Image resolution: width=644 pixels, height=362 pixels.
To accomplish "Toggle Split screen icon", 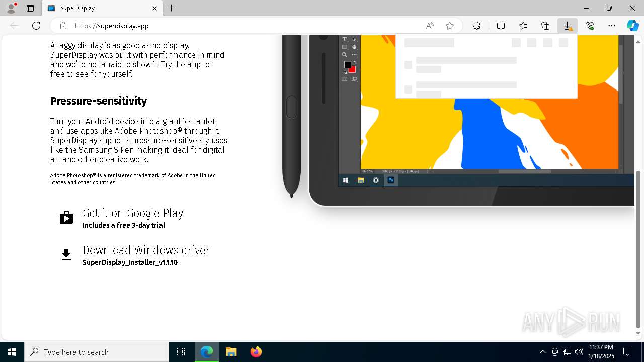I will 501,26.
